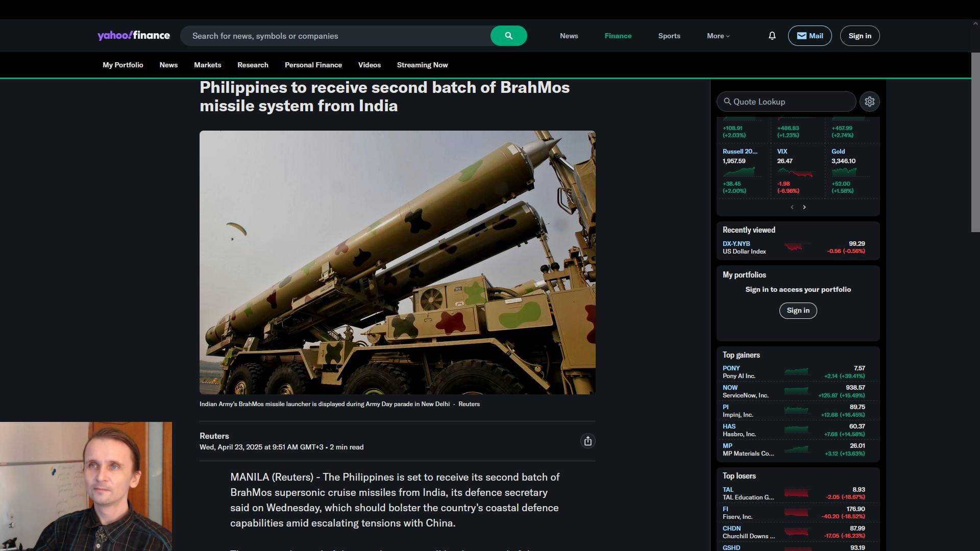Click Sign in under My portfolios
This screenshot has height=551, width=980.
tap(798, 310)
